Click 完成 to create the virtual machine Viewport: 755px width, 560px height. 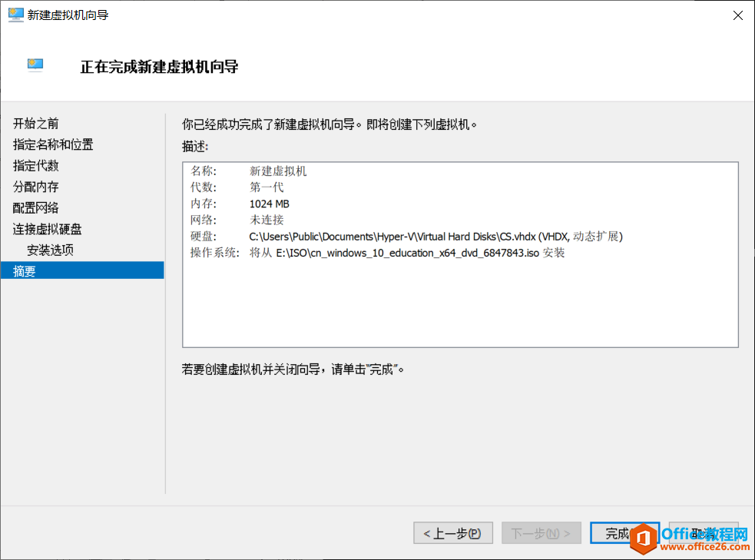tap(624, 533)
